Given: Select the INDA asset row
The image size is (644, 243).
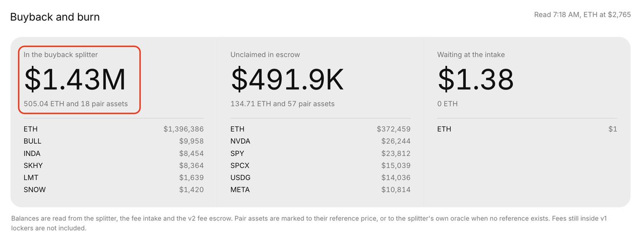Looking at the screenshot, I should [x=114, y=153].
